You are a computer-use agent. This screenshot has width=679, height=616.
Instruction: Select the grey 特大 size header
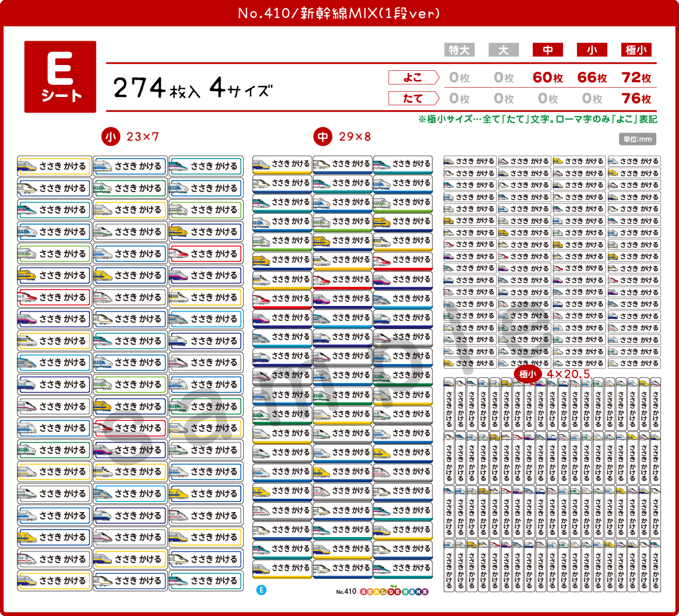pyautogui.click(x=459, y=50)
